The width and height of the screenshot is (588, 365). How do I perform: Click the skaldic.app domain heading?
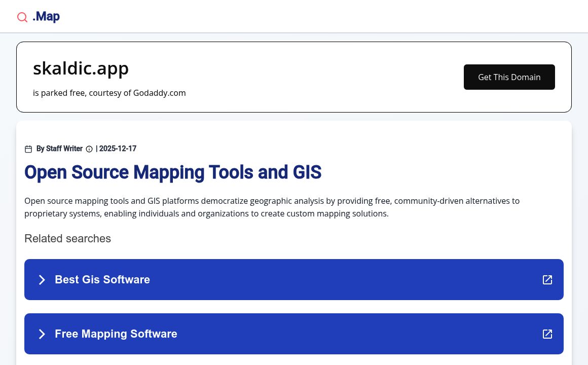point(81,68)
